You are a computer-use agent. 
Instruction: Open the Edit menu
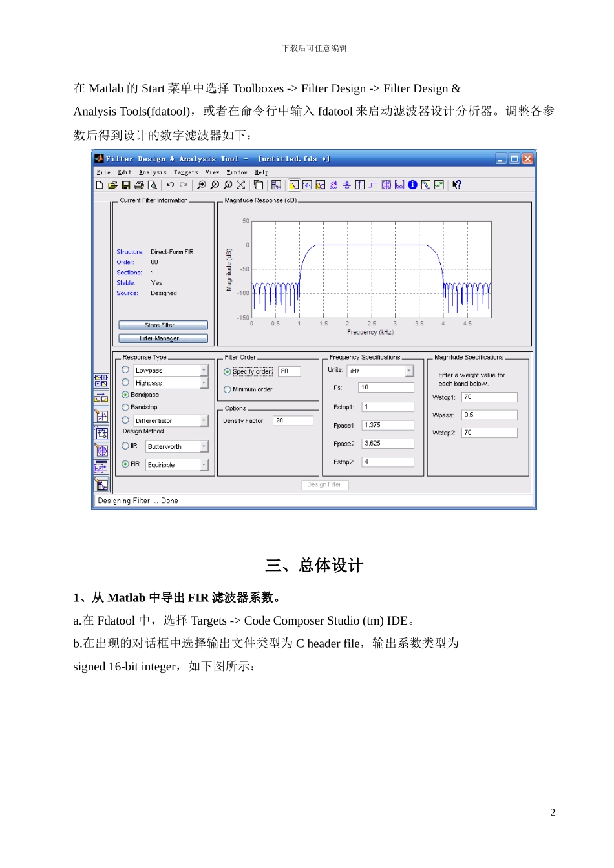tap(125, 172)
